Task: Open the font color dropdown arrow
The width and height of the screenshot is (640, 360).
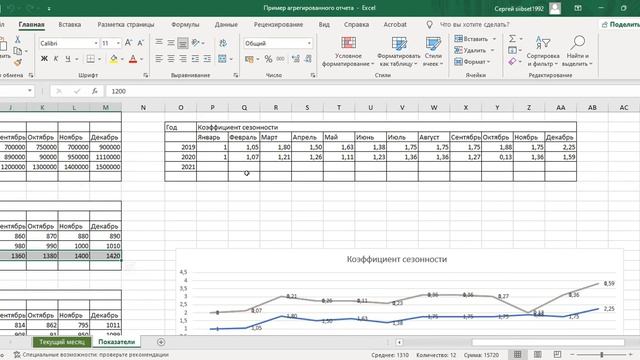Action: (142, 59)
